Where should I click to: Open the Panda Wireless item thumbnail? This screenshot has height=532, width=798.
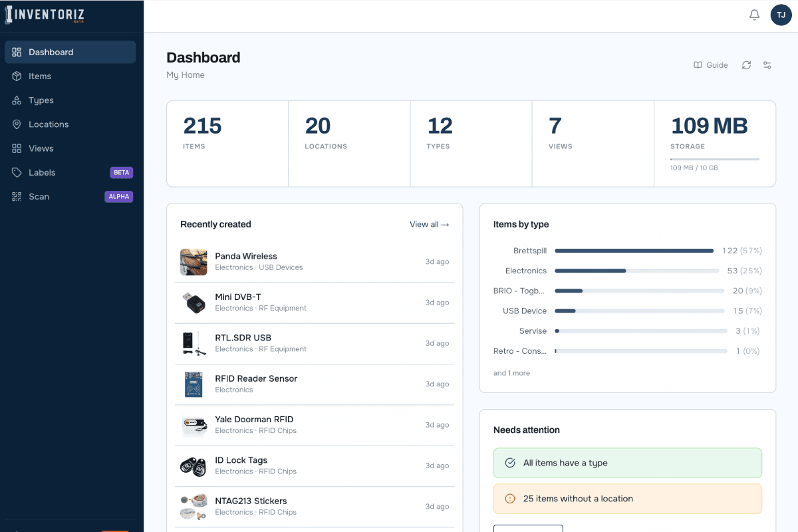194,262
